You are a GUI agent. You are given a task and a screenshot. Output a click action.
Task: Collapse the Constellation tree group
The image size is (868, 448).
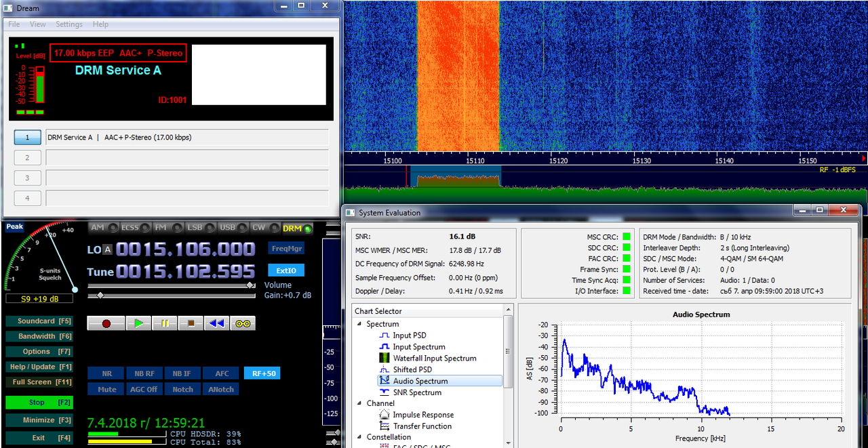pyautogui.click(x=359, y=437)
